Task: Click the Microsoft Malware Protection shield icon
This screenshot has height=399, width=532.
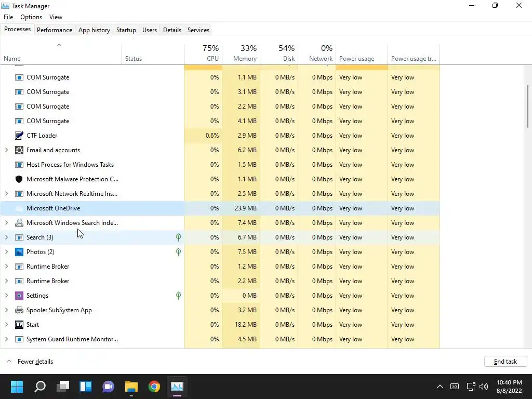Action: pos(19,179)
